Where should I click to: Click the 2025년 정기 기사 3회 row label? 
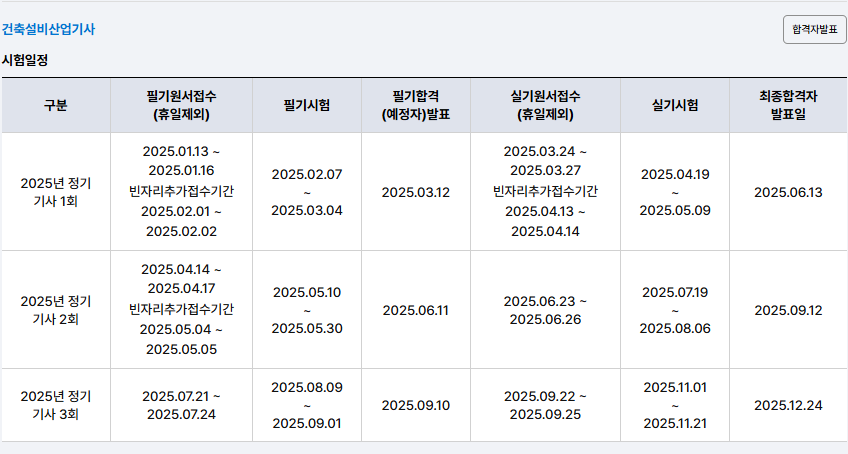click(56, 405)
